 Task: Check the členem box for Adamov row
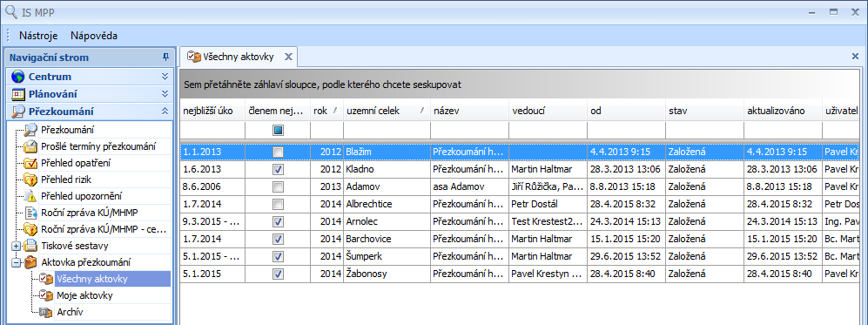point(278,186)
